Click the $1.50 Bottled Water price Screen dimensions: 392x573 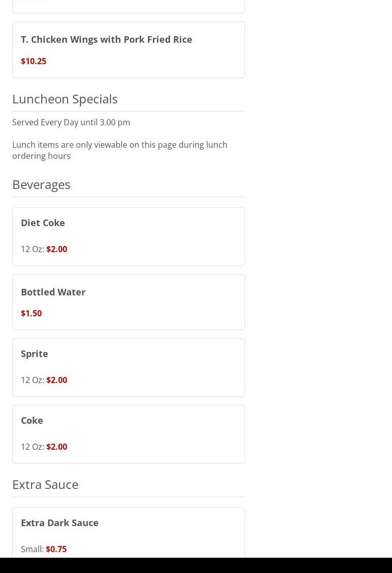tap(31, 313)
